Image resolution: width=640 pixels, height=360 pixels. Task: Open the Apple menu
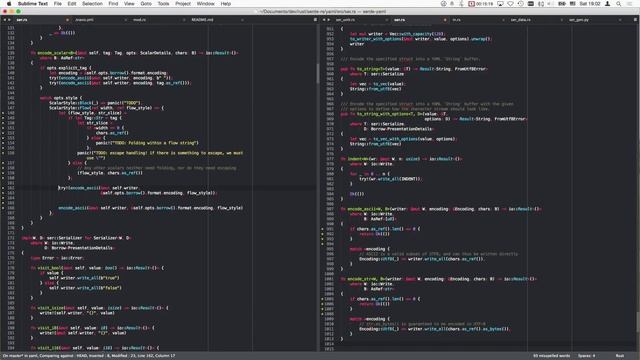(9, 4)
